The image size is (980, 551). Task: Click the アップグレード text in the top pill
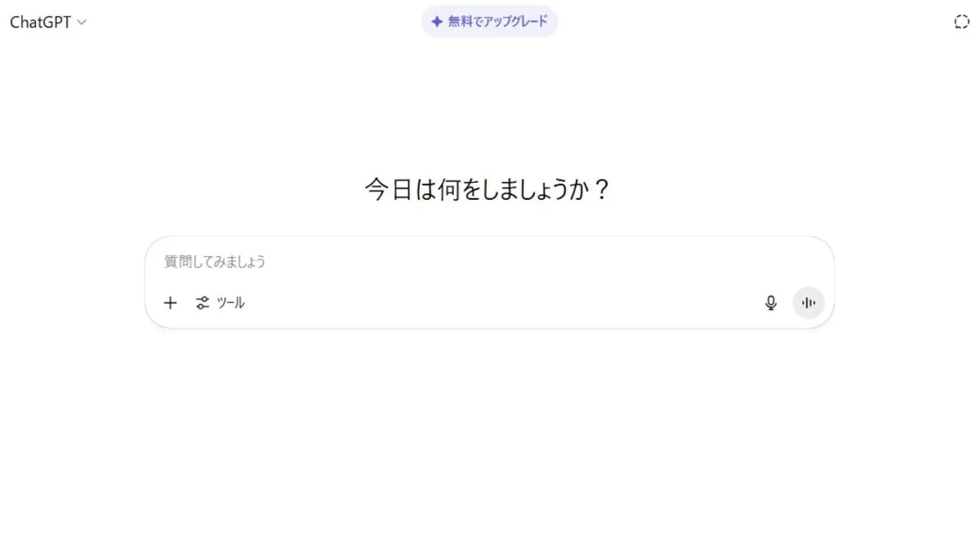coord(517,21)
